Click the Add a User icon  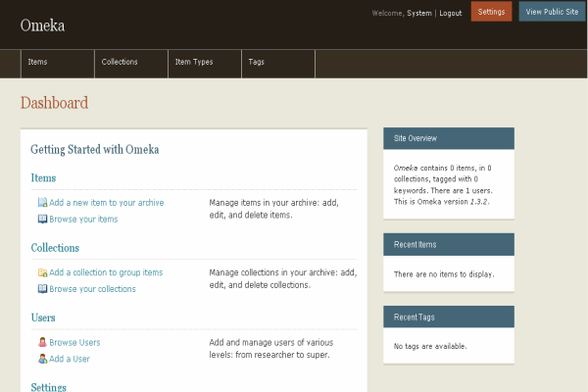[x=42, y=359]
